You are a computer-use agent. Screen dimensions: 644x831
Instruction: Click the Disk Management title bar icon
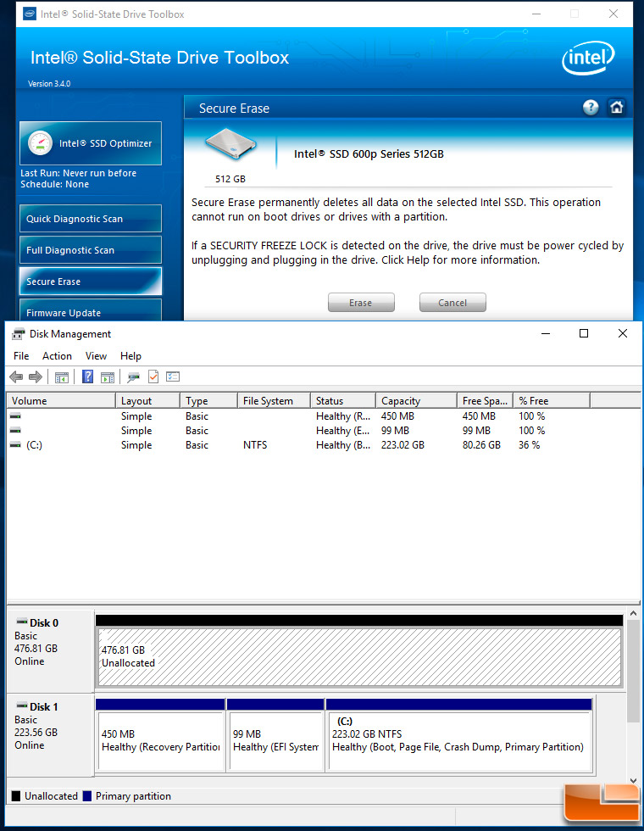[x=19, y=334]
